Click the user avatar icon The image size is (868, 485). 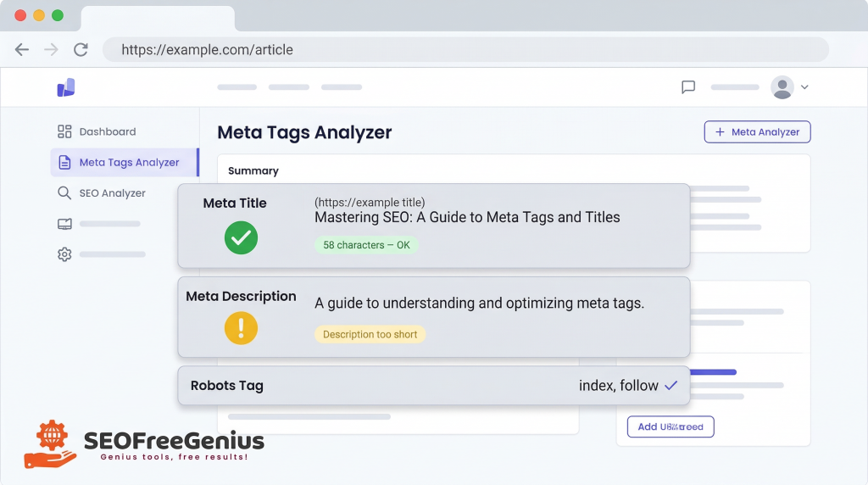pyautogui.click(x=782, y=86)
